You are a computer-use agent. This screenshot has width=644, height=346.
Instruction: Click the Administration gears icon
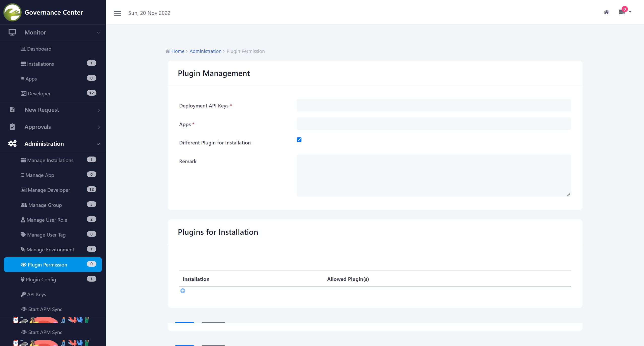pos(12,144)
